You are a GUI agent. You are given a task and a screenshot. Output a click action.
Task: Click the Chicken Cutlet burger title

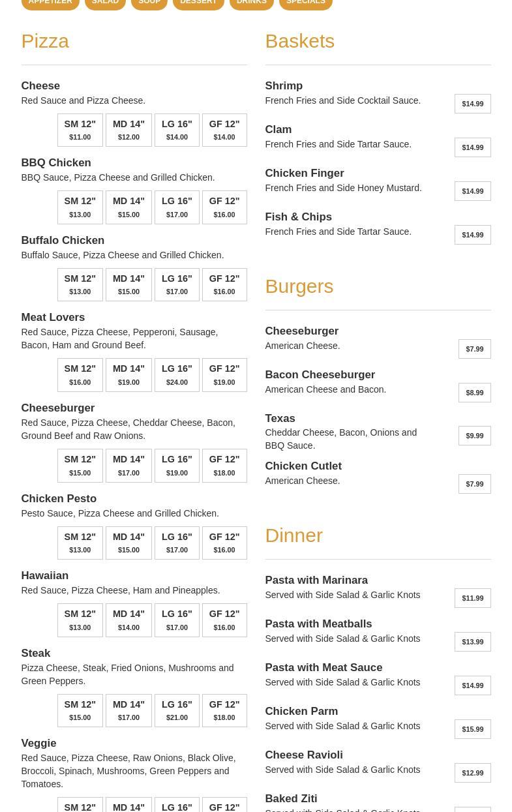point(303,466)
